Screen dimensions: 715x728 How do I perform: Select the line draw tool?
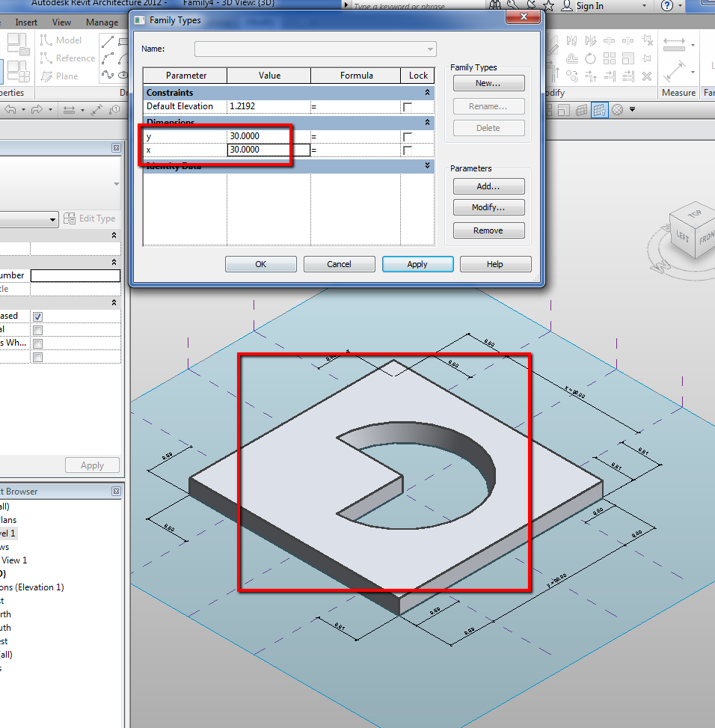point(108,41)
